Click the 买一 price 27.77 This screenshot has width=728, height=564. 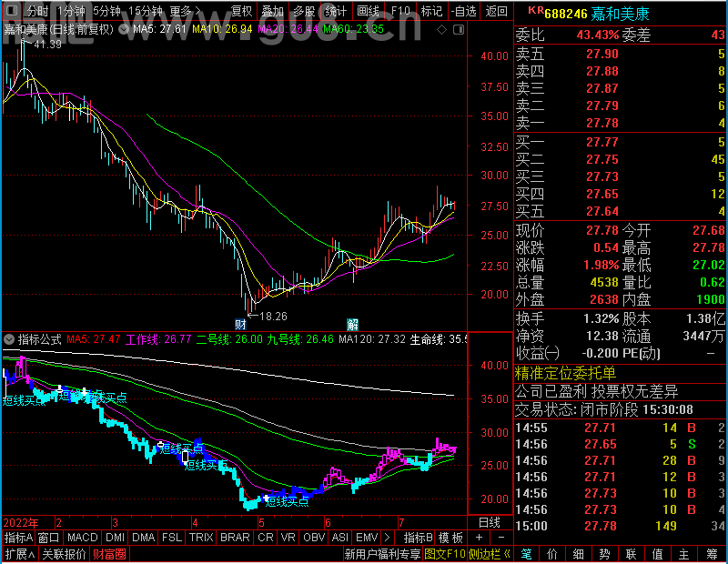(x=602, y=142)
